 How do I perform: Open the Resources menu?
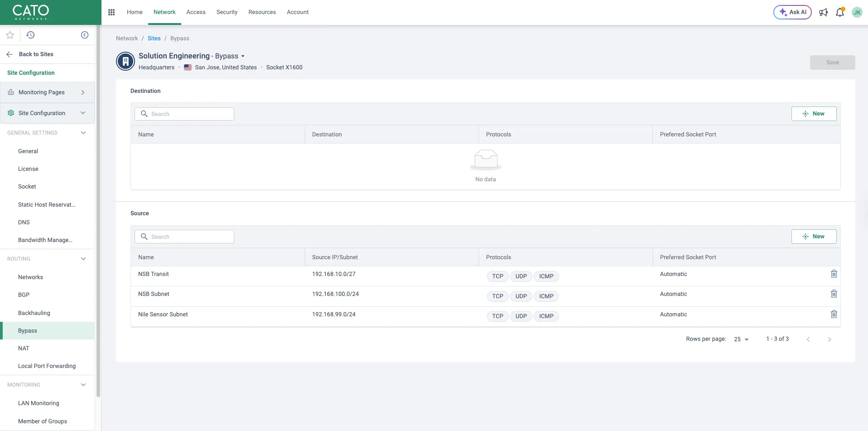tap(262, 12)
